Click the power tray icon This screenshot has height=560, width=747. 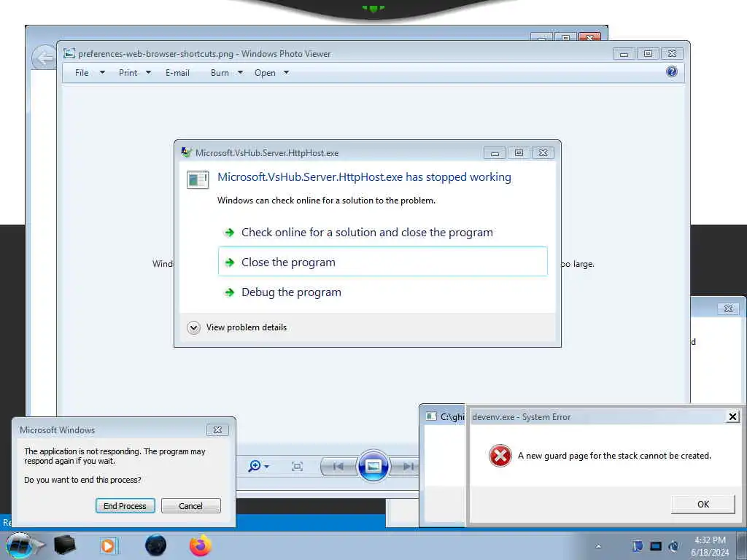coord(673,546)
